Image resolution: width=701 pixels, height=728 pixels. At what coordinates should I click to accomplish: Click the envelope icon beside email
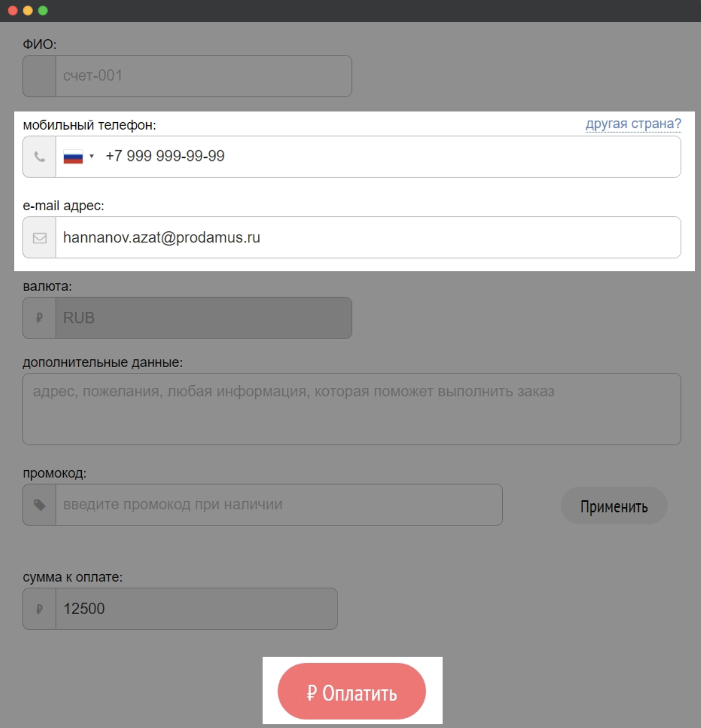coord(39,238)
